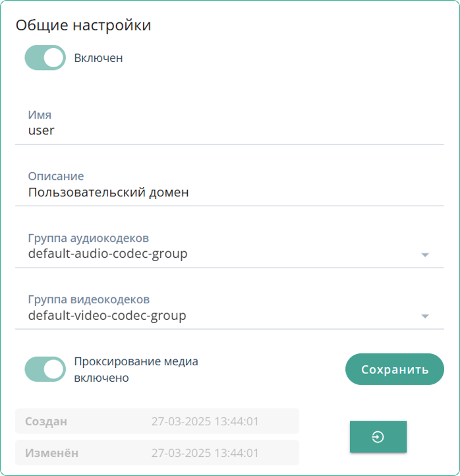The image size is (460, 476).
Task: Click the "Создан" timestamp value
Action: (205, 421)
